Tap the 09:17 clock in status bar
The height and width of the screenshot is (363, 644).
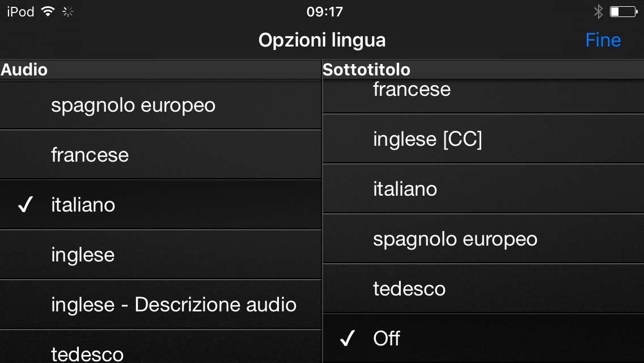pos(324,11)
